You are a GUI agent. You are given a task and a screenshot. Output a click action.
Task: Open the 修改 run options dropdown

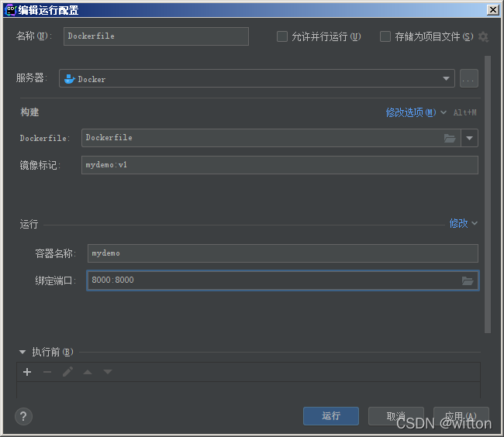point(463,223)
